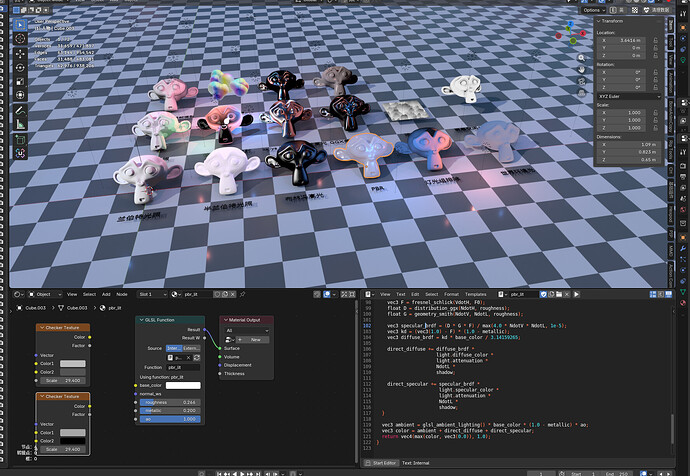
Task: Open the Templates menu in text editor
Action: click(x=476, y=294)
